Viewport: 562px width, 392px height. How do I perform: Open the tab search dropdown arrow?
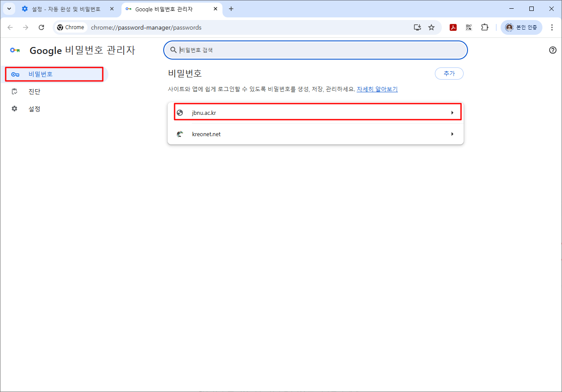pos(9,9)
